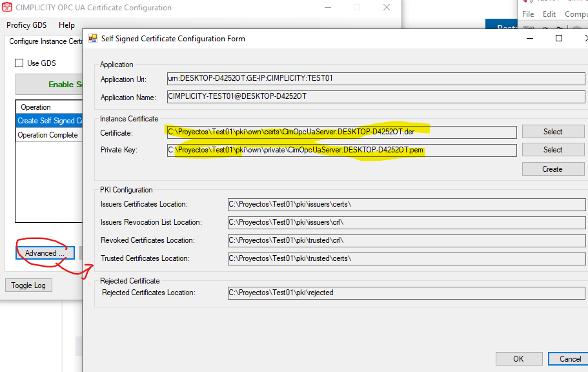Click the Application Uri field
Screen dimensions: 588x372
coord(376,78)
